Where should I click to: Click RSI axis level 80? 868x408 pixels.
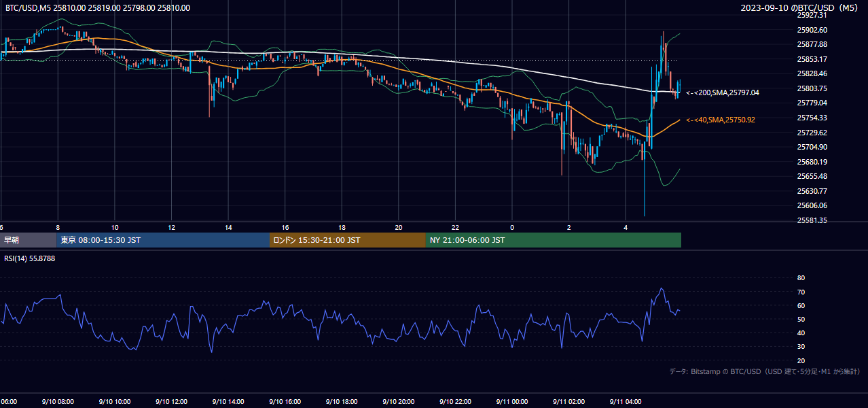[801, 278]
